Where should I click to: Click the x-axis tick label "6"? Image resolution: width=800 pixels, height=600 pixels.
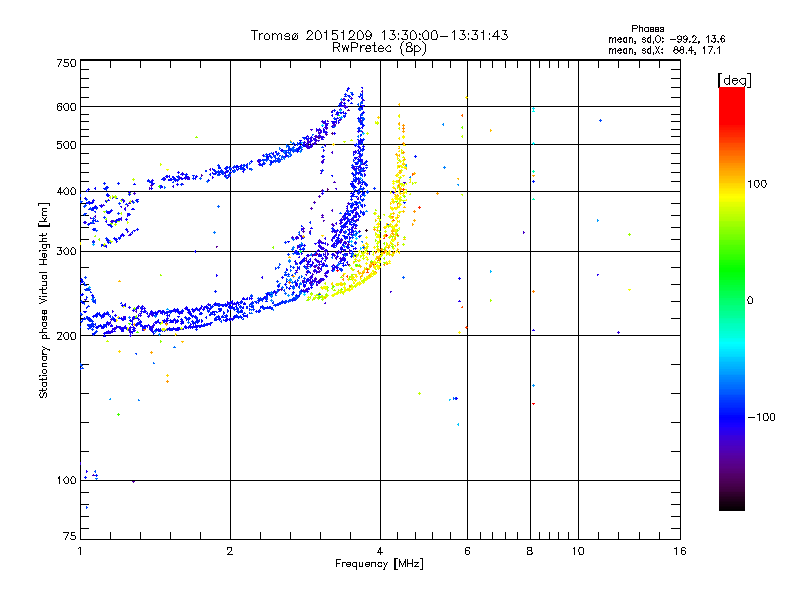point(467,551)
